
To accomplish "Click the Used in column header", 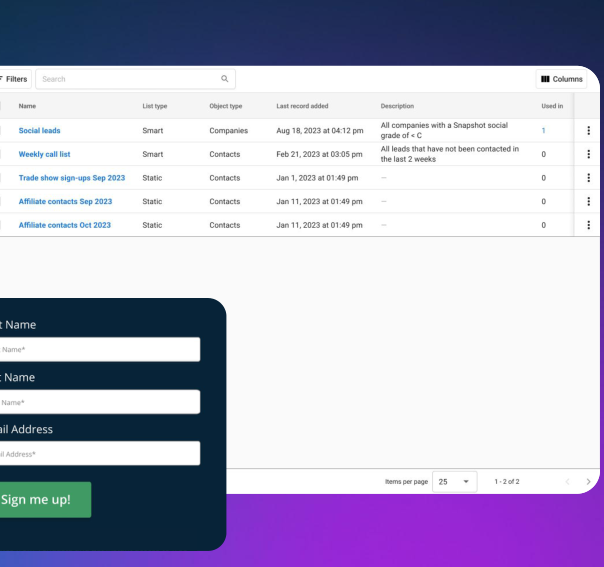I will (x=552, y=106).
